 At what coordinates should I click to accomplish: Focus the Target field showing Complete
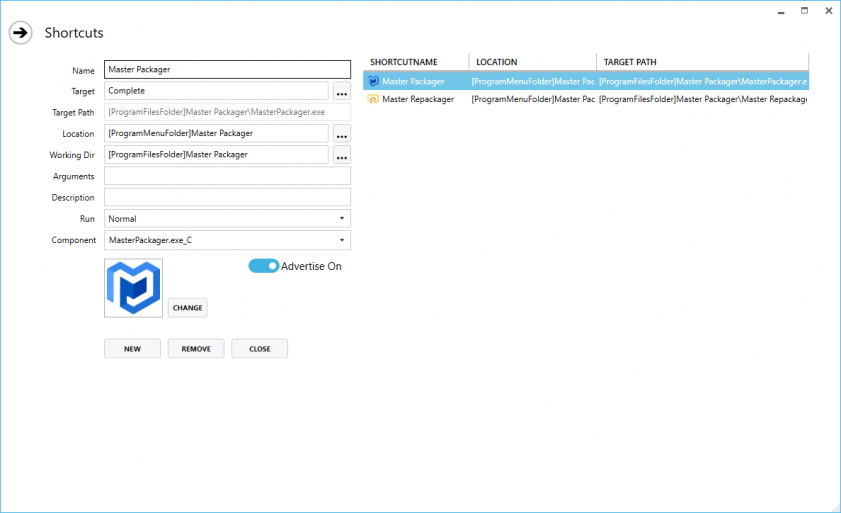216,91
